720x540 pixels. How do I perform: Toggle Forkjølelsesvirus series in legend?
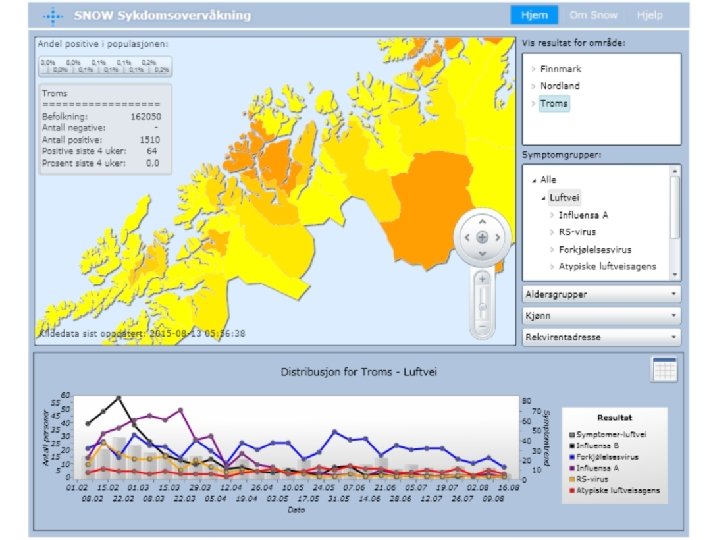[603, 457]
